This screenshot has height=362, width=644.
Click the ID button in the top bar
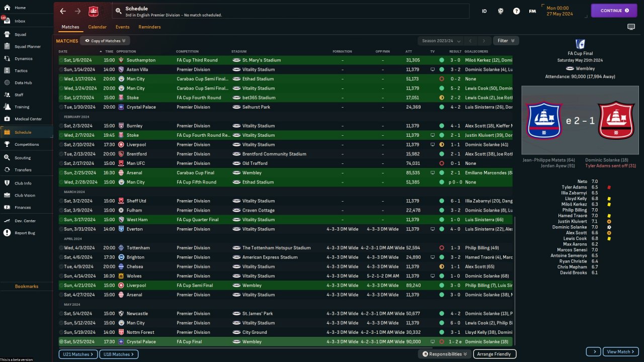point(484,11)
